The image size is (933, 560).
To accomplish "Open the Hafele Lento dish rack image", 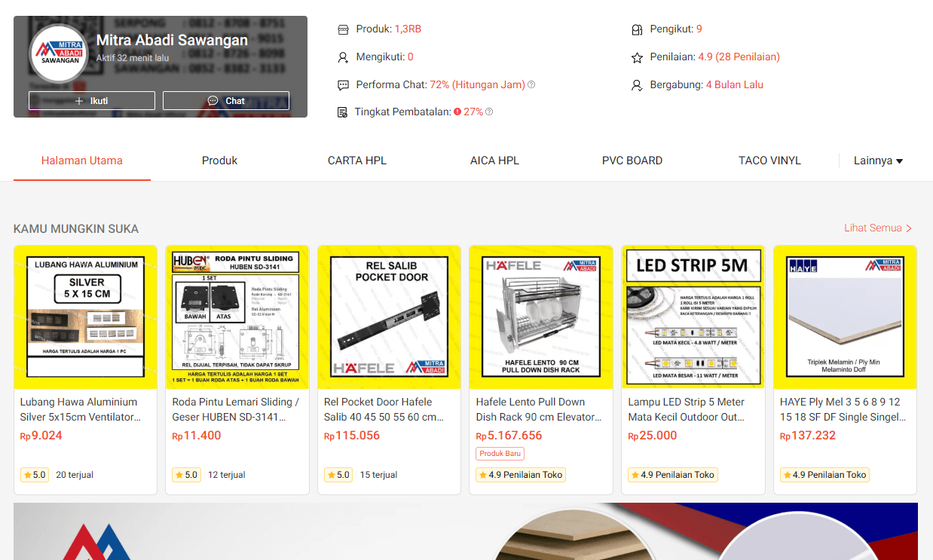I will [x=541, y=317].
